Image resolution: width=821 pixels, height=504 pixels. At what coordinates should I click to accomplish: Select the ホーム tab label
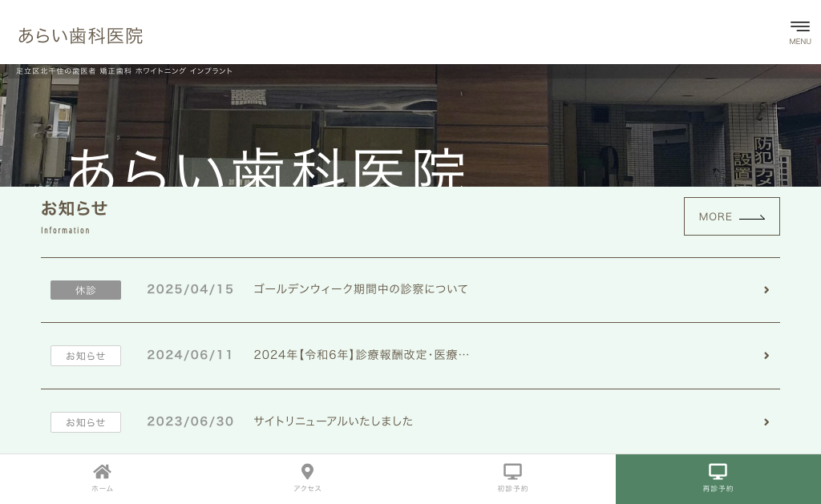(x=102, y=489)
